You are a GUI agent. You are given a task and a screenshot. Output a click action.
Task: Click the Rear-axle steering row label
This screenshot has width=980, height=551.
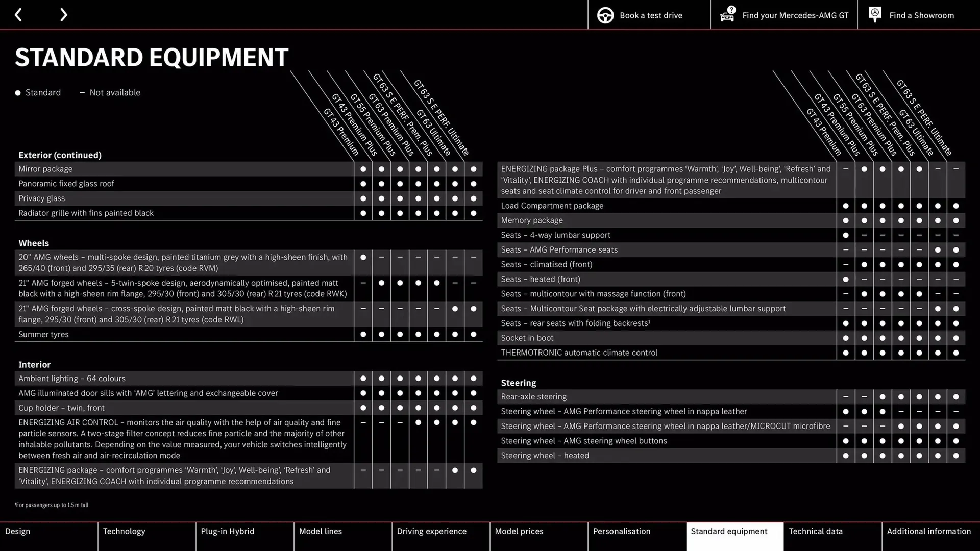click(533, 397)
